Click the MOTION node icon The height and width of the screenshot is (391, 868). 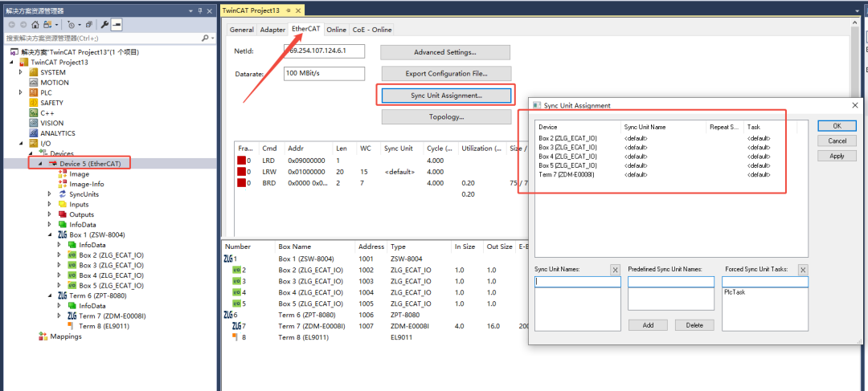(33, 83)
